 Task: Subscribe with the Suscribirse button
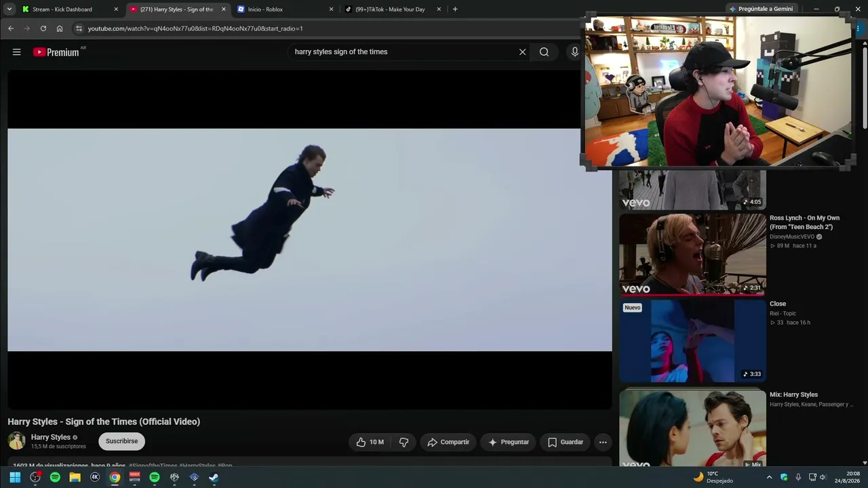[122, 441]
